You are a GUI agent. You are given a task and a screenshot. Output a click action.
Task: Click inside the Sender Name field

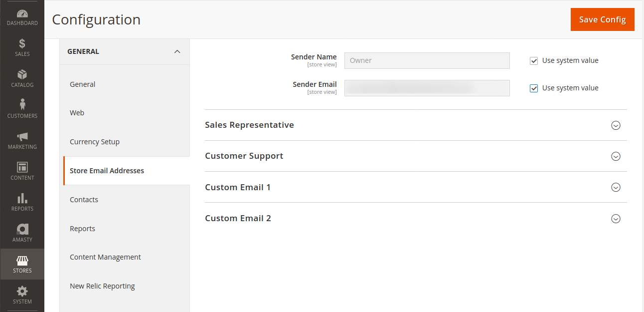point(427,60)
